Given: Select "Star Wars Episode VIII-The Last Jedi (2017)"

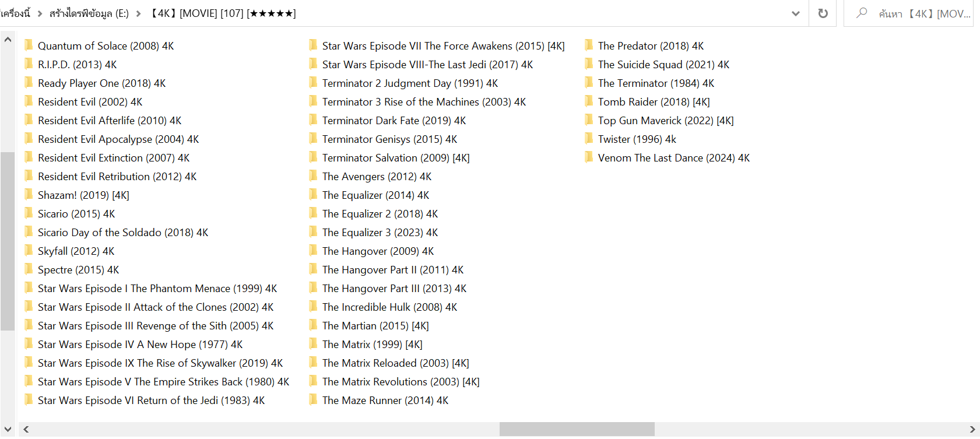Looking at the screenshot, I should pos(428,65).
